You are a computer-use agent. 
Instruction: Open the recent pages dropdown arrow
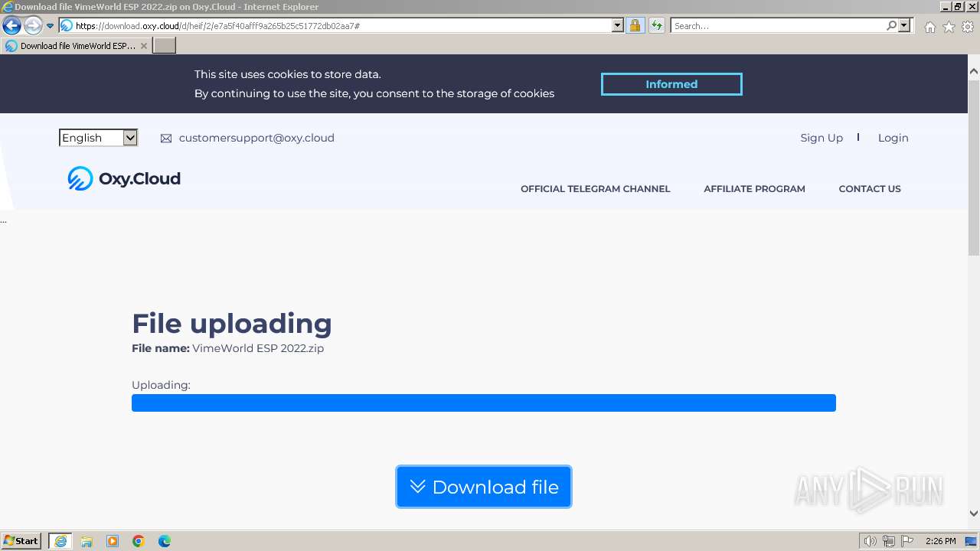pos(51,26)
